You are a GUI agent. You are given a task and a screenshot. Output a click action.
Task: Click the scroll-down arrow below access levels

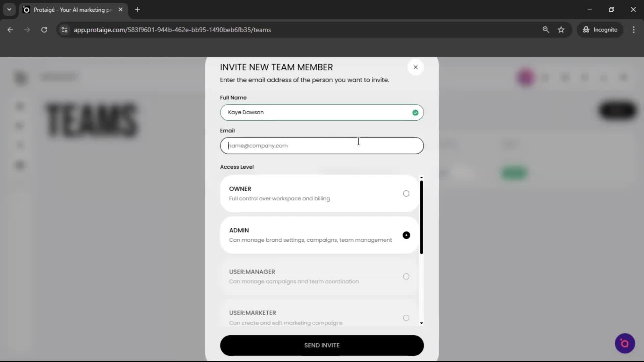tap(422, 323)
